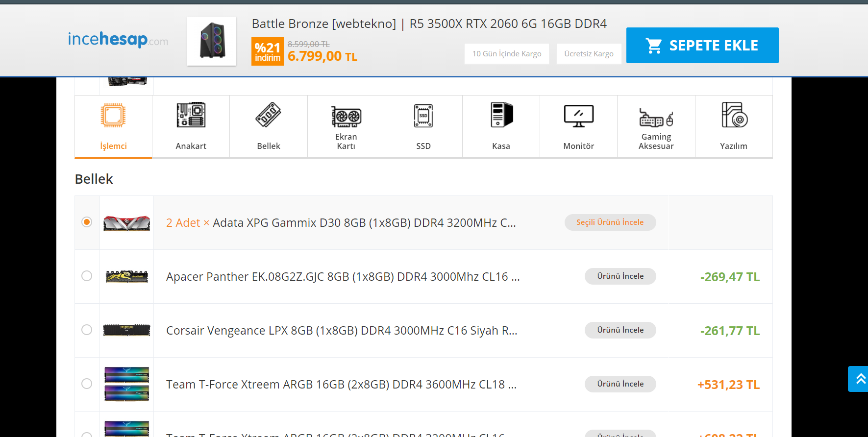Image resolution: width=868 pixels, height=437 pixels.
Task: Choose the Apacer Panther 8GB radio button
Action: click(87, 276)
